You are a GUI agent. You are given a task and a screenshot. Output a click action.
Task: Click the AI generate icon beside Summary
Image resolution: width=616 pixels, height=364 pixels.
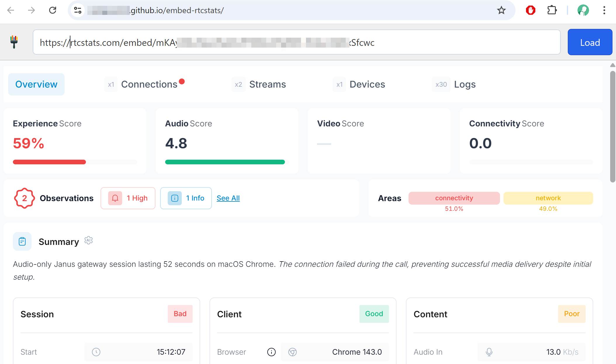pos(89,241)
